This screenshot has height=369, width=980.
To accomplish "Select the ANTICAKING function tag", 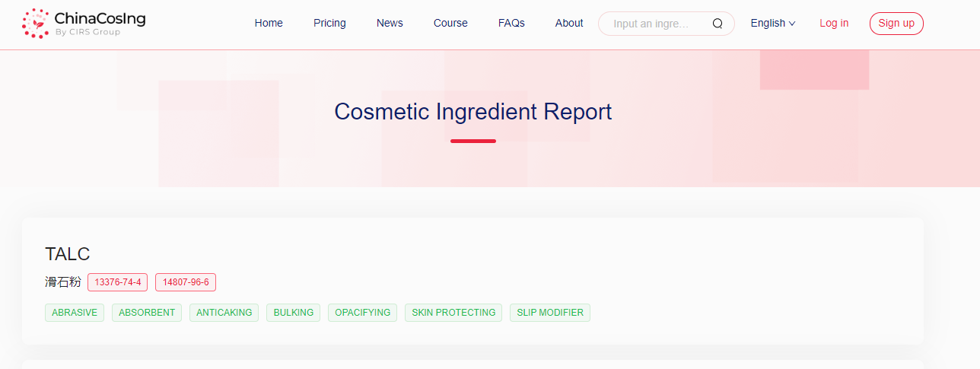I will (224, 313).
